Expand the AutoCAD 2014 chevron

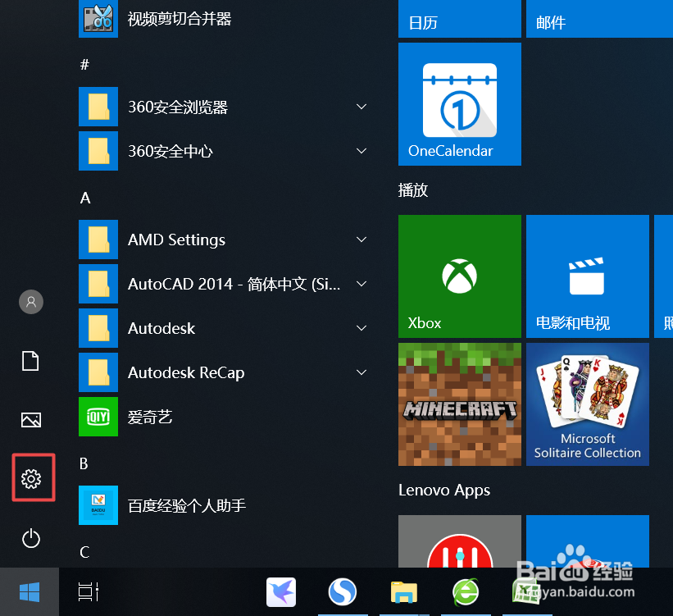[x=362, y=284]
